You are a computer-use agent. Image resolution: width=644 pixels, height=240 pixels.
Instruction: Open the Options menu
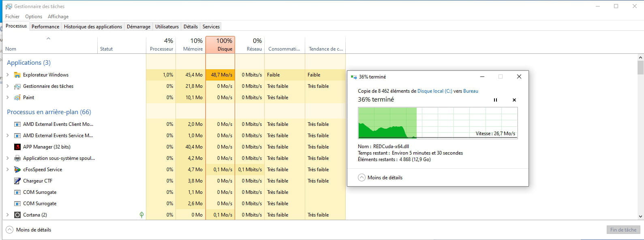point(34,17)
